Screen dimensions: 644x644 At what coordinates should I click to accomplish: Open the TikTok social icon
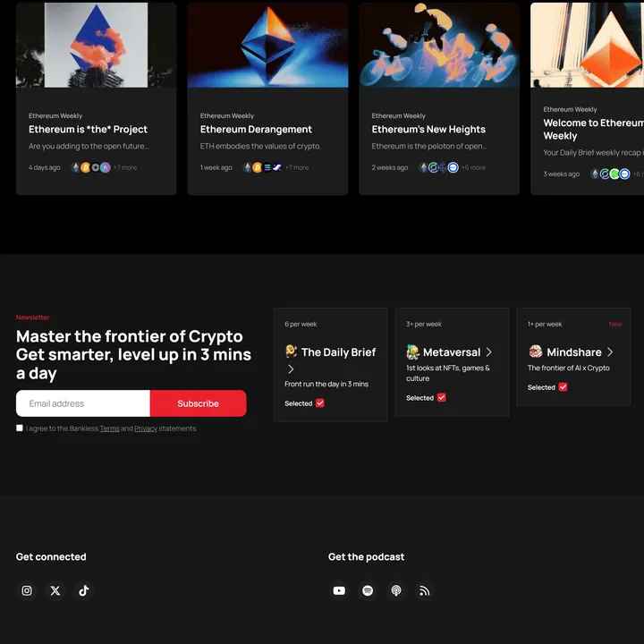(x=84, y=590)
